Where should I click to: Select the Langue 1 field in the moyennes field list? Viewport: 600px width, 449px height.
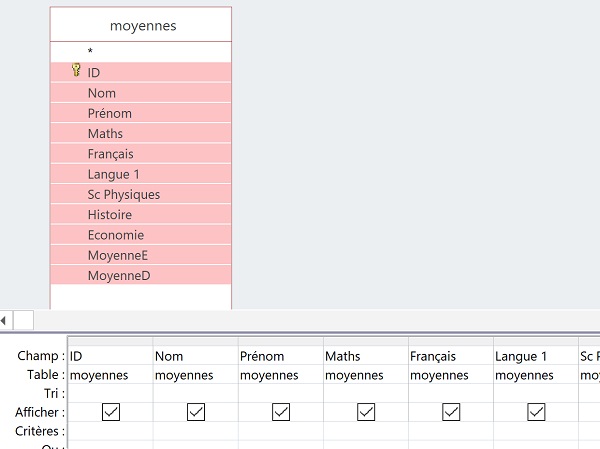(141, 174)
